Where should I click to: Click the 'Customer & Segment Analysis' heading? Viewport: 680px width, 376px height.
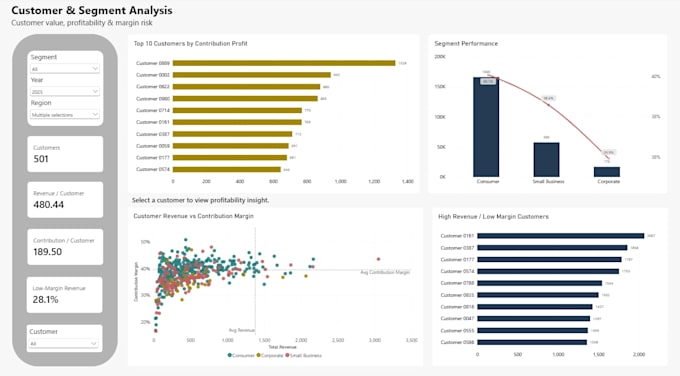pos(92,10)
